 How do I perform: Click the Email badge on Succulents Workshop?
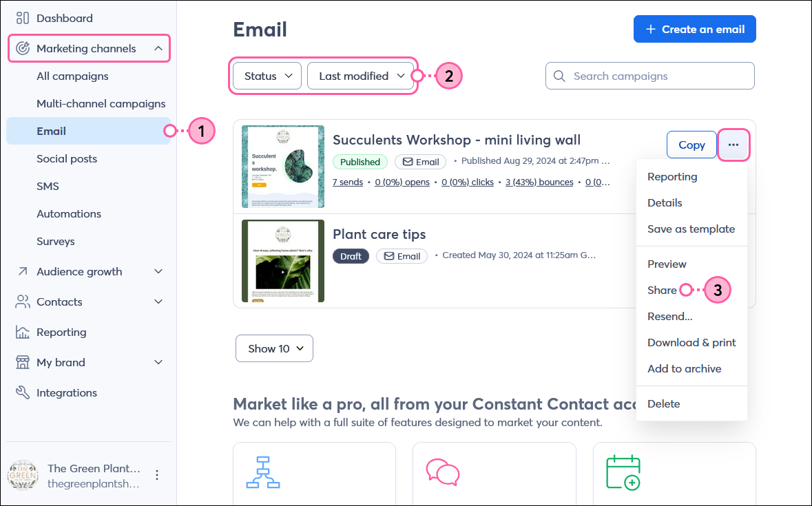[421, 162]
